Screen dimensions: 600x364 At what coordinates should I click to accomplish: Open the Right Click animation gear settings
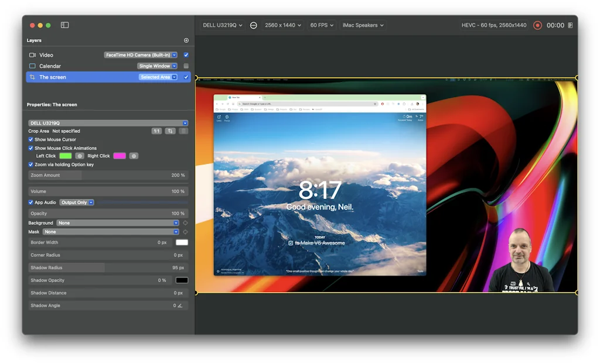pos(134,156)
